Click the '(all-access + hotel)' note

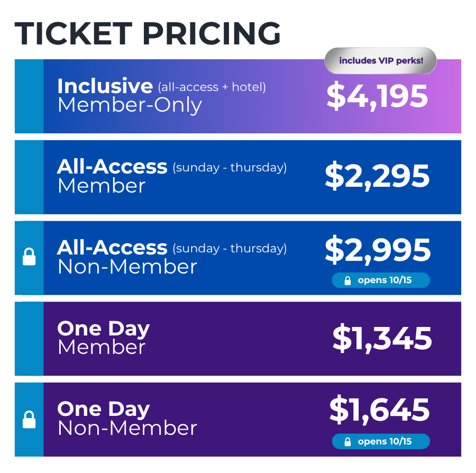click(x=212, y=87)
